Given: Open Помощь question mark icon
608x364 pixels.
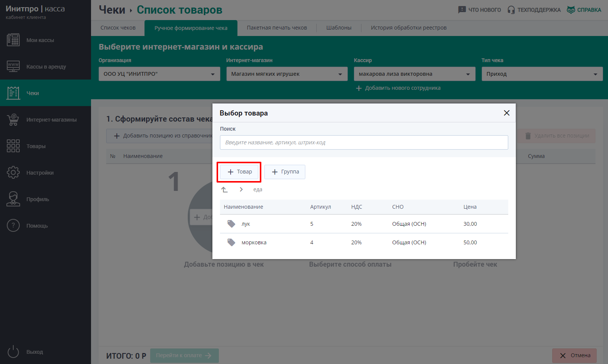Looking at the screenshot, I should click(x=13, y=225).
